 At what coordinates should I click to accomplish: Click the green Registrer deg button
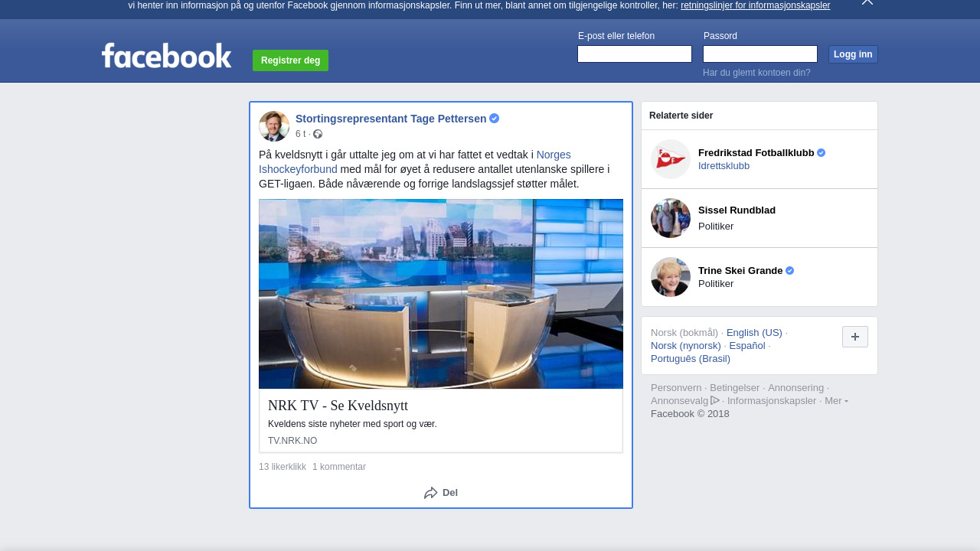(x=290, y=60)
